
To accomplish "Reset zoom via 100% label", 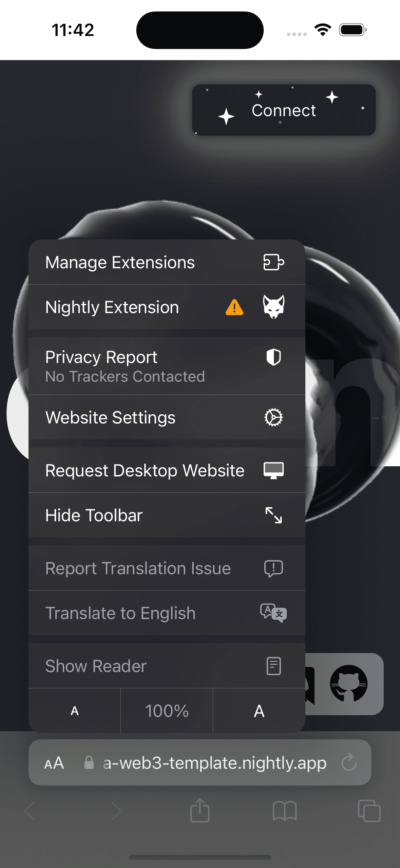I will tap(167, 711).
